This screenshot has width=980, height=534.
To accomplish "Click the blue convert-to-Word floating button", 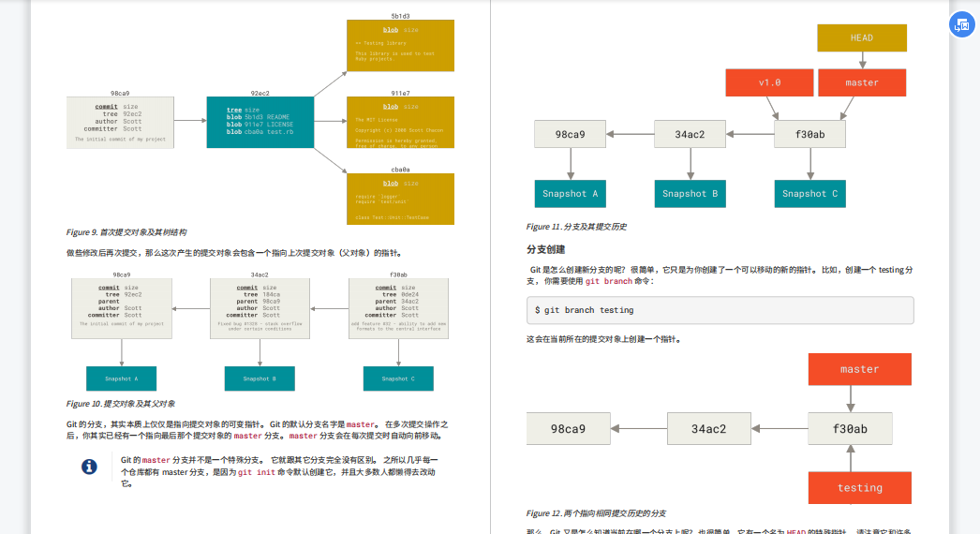I will pyautogui.click(x=962, y=25).
